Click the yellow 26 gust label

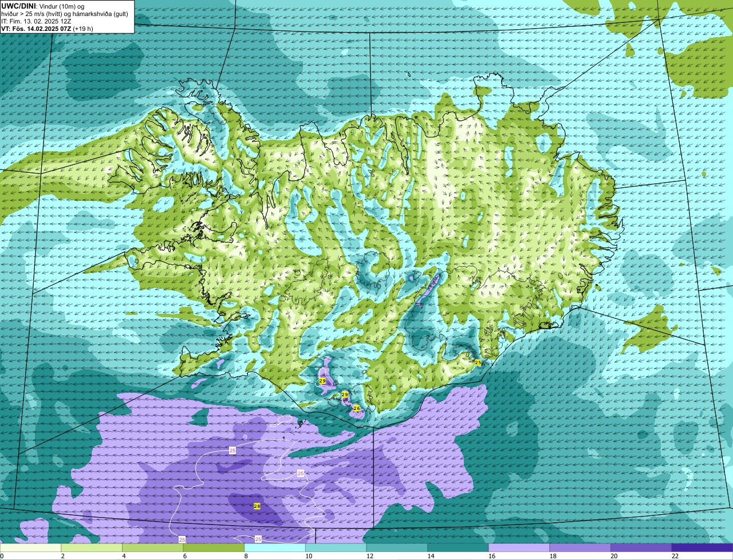[x=356, y=408]
